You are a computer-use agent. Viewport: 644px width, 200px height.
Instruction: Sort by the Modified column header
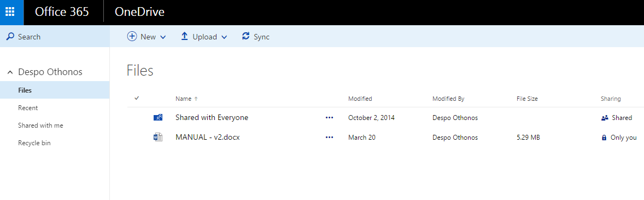click(x=360, y=99)
